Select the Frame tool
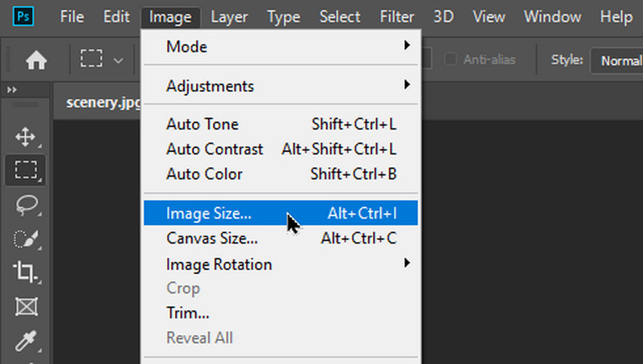 tap(26, 306)
